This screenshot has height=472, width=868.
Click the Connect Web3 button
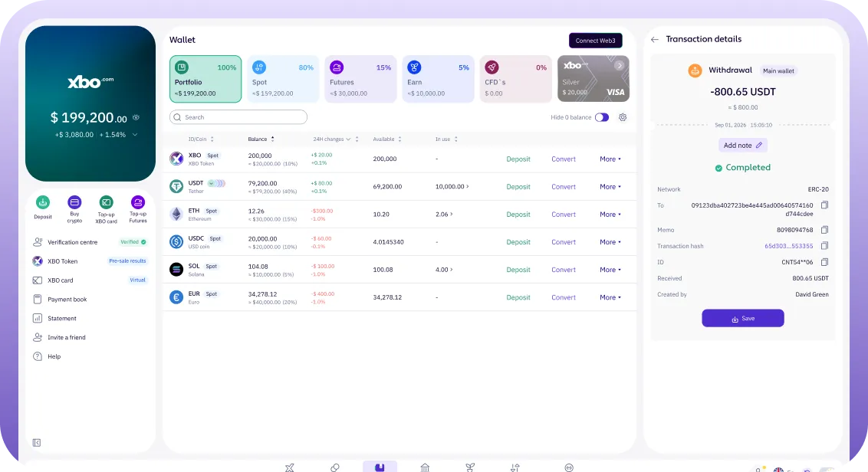coord(596,41)
